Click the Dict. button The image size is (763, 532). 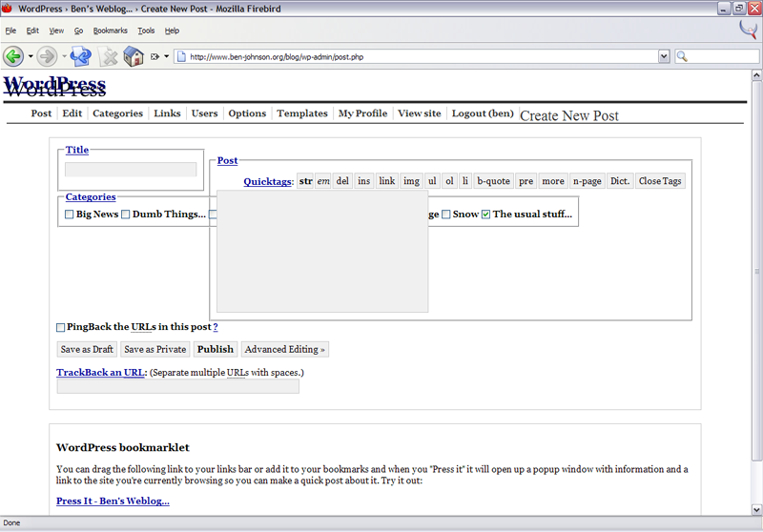(x=620, y=181)
